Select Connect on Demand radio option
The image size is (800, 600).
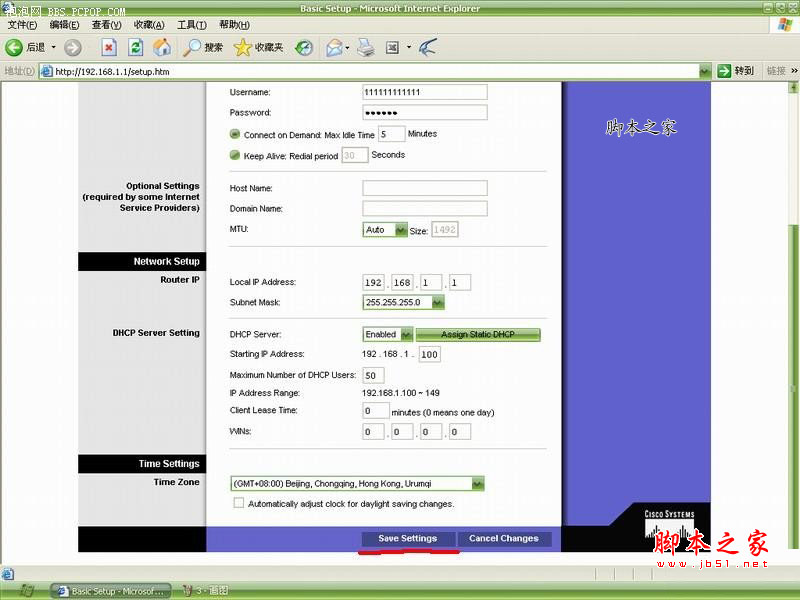click(235, 134)
